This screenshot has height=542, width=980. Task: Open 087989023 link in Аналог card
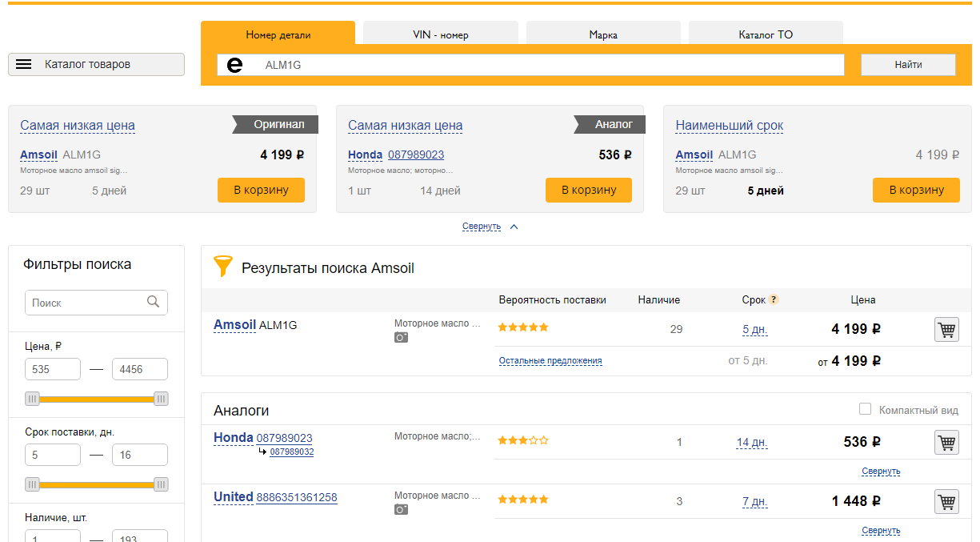[x=416, y=155]
